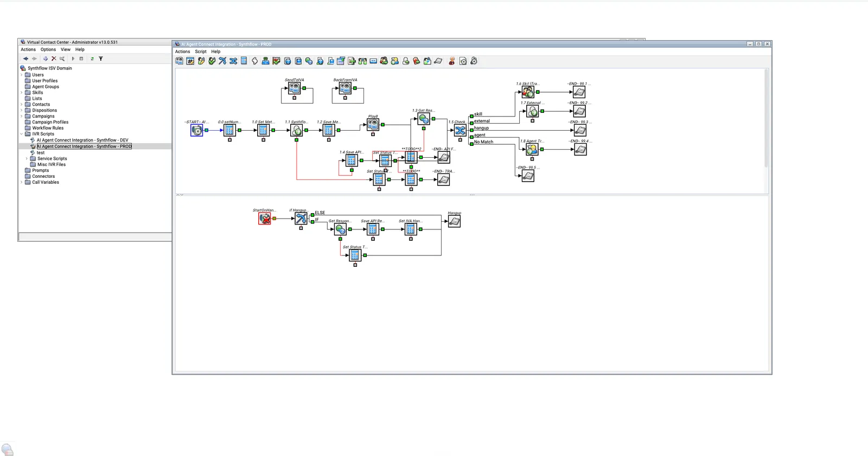This screenshot has width=868, height=456.
Task: Click the StartOnHangup node icon
Action: pyautogui.click(x=265, y=219)
